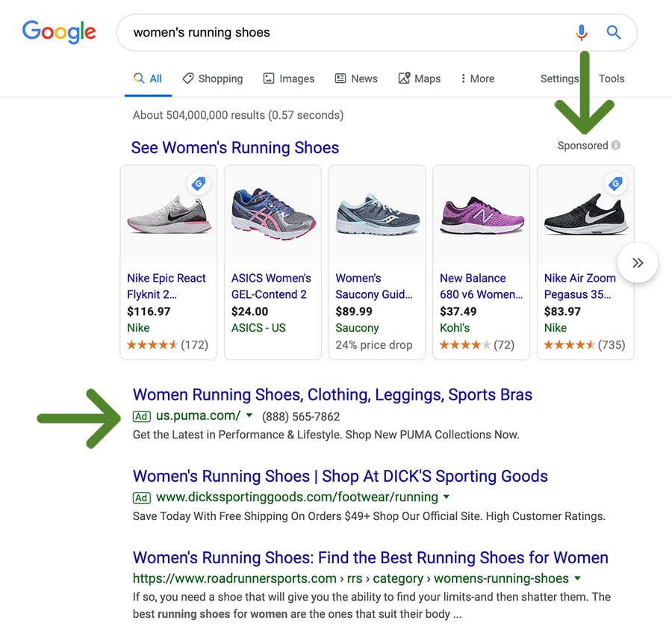Click Google tag badge on Nike Epic React

pos(199,184)
